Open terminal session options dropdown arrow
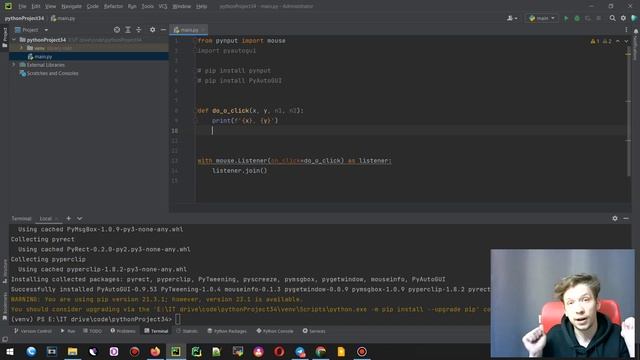 pos(79,218)
